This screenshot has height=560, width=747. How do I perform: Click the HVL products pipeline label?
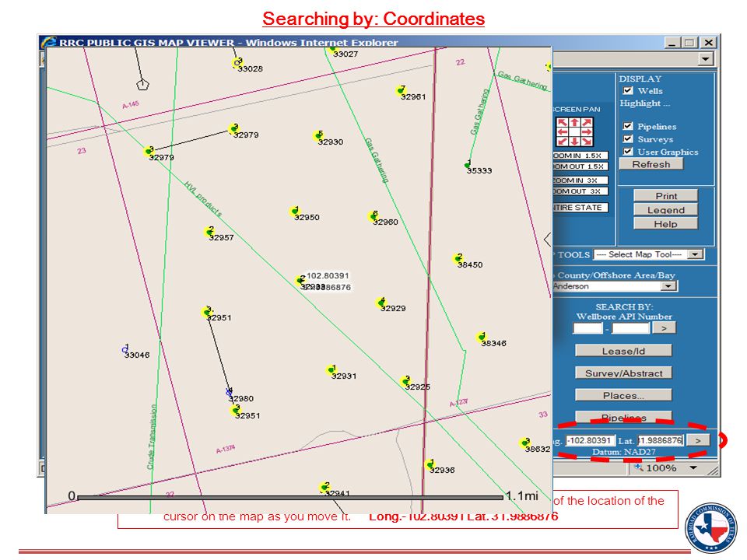click(x=203, y=198)
